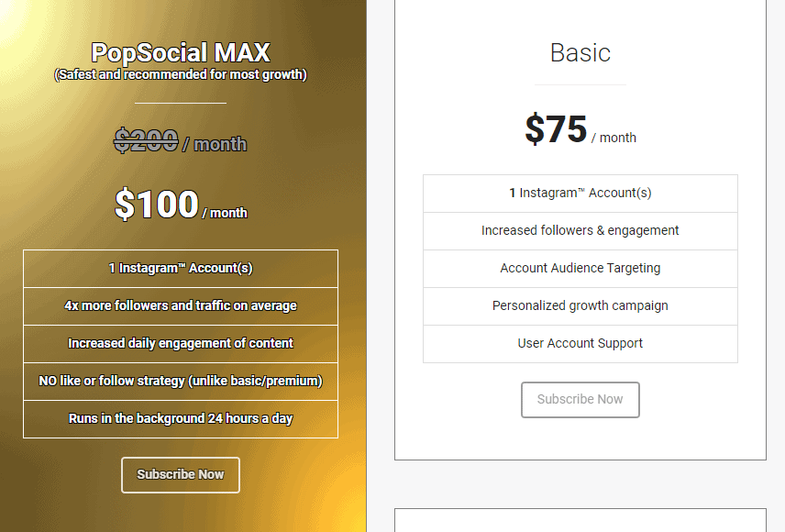Select the Basic plan heading
The height and width of the screenshot is (532, 785).
(x=580, y=52)
